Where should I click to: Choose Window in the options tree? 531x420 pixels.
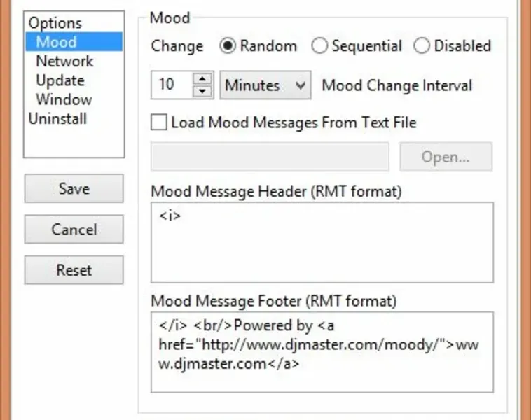coord(64,99)
